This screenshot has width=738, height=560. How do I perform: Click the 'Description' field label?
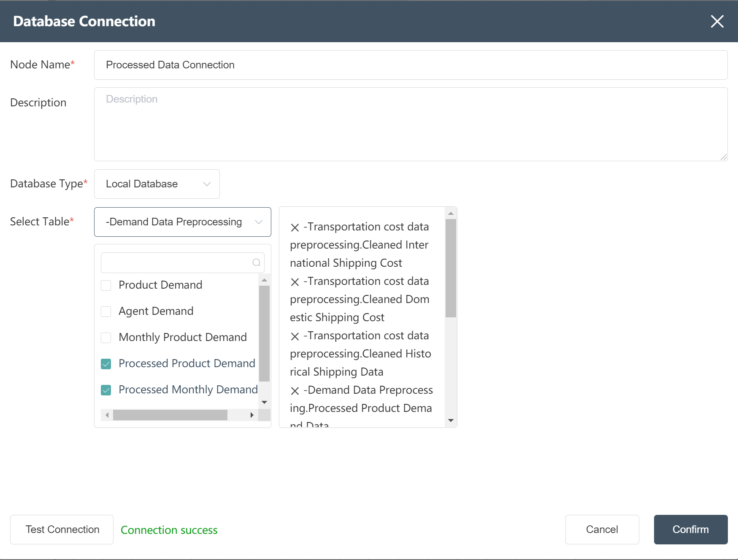tap(38, 103)
